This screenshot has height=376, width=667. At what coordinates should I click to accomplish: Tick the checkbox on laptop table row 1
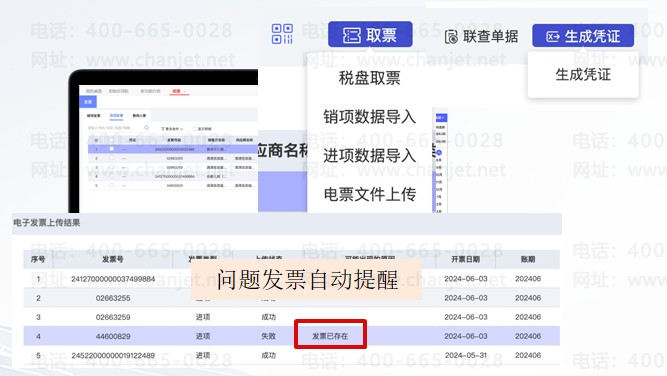click(111, 149)
